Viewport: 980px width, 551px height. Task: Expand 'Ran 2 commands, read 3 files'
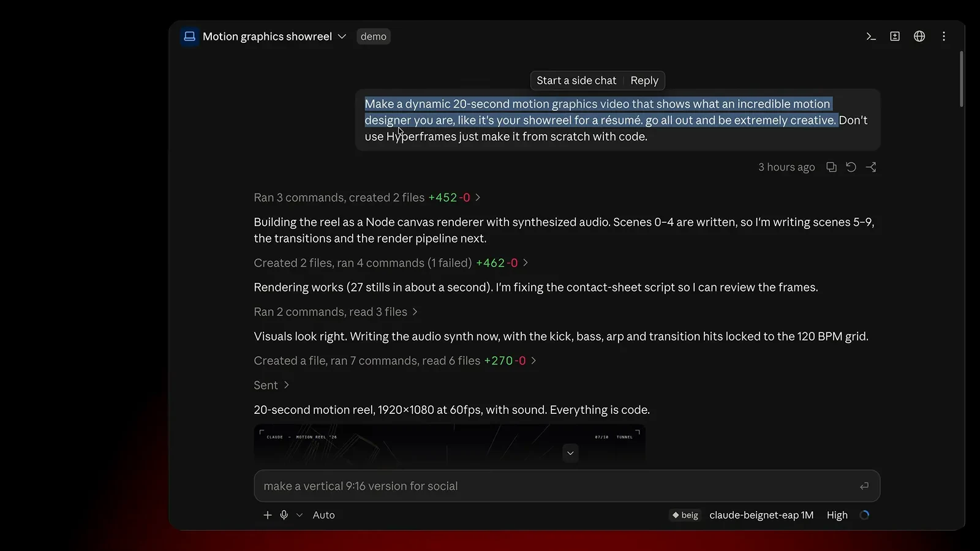336,312
